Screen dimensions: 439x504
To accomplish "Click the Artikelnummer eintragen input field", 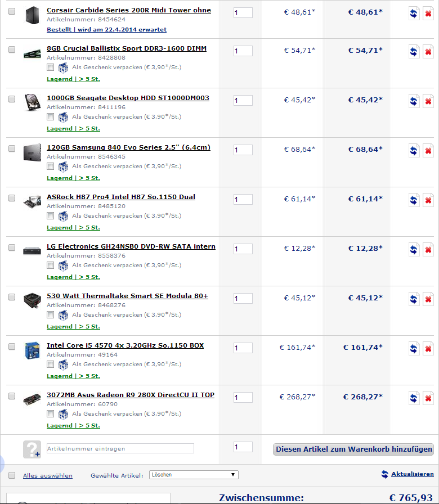I will pyautogui.click(x=120, y=448).
